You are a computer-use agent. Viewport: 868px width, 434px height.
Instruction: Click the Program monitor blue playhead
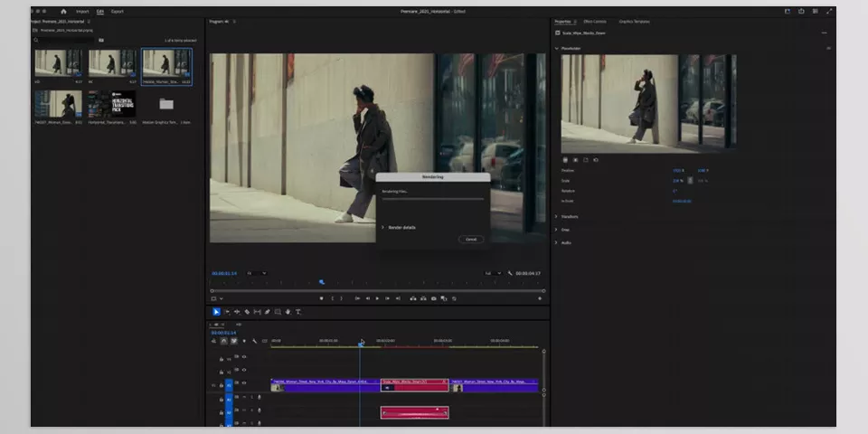[x=322, y=282]
